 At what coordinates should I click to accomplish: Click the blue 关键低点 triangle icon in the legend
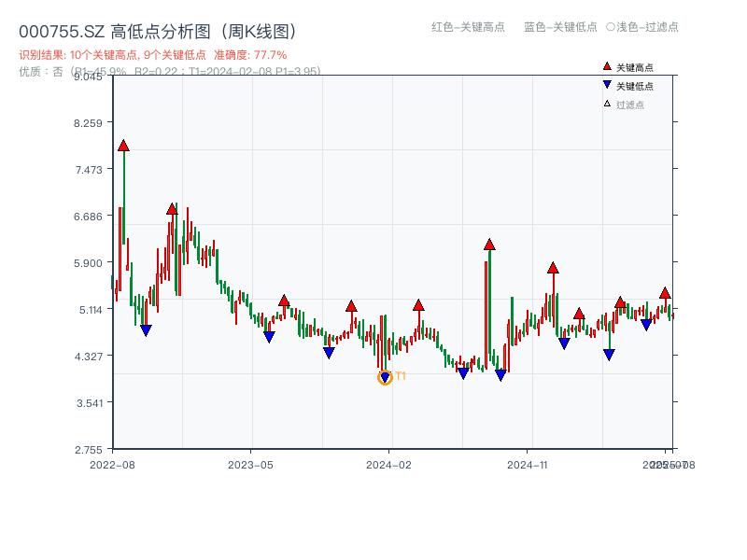607,86
